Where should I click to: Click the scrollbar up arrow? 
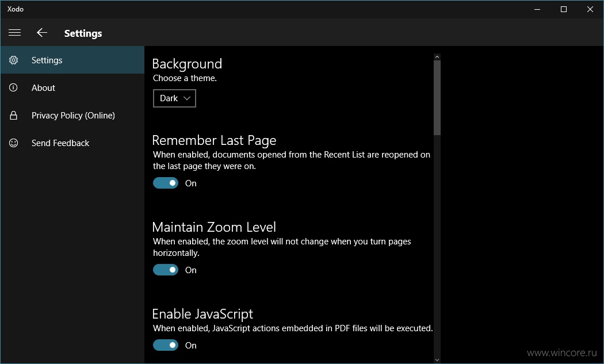(x=437, y=56)
